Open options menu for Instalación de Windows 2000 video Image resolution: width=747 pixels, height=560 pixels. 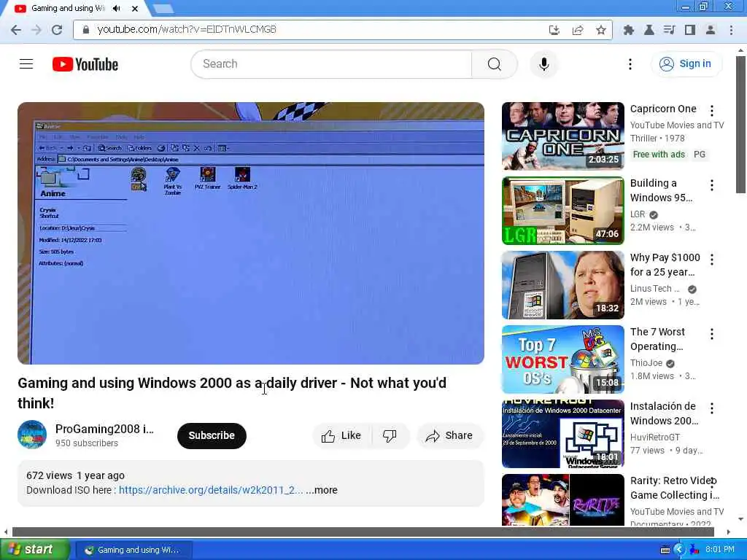712,408
